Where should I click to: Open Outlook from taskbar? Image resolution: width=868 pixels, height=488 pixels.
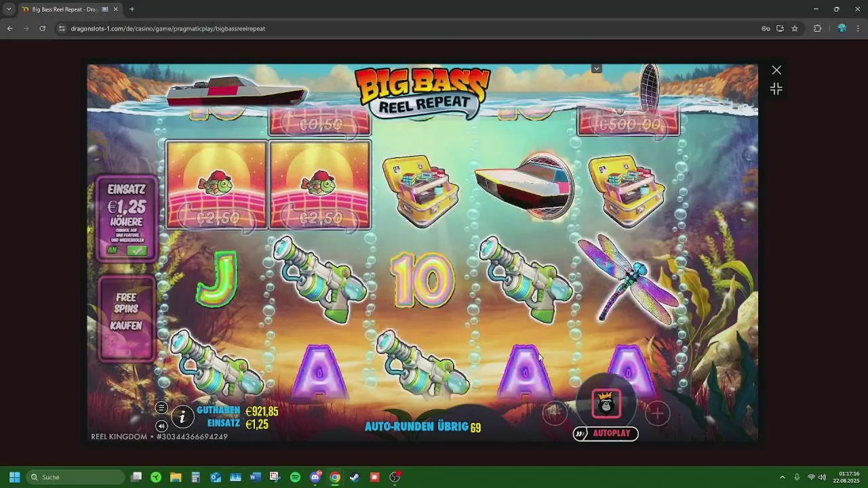[216, 477]
